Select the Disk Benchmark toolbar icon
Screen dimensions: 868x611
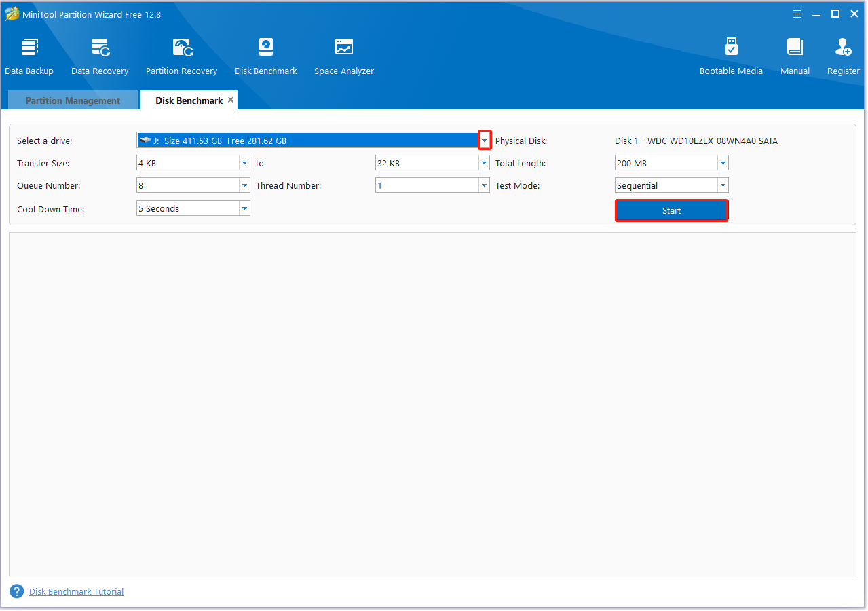coord(266,56)
